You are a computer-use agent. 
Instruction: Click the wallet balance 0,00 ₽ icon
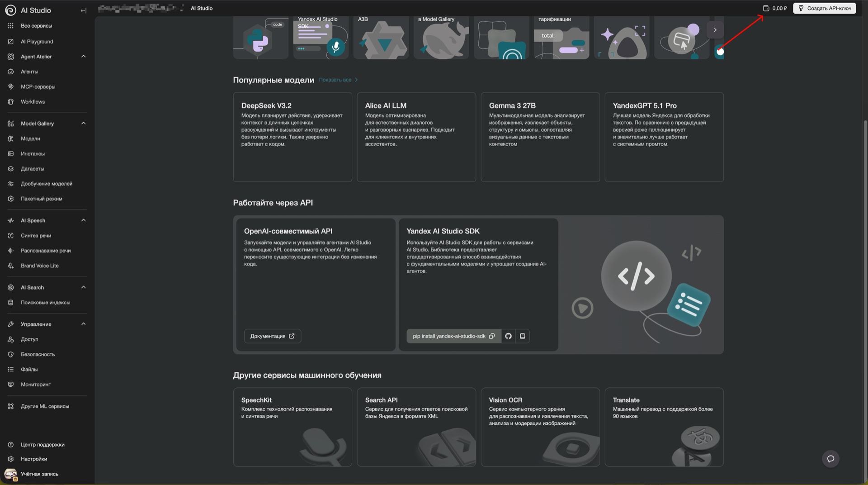click(766, 8)
